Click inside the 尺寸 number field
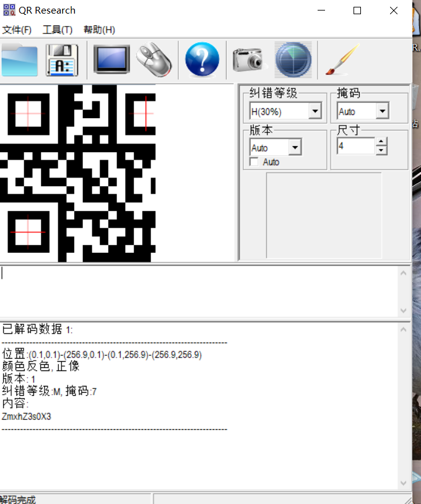The image size is (421, 504). (x=355, y=147)
